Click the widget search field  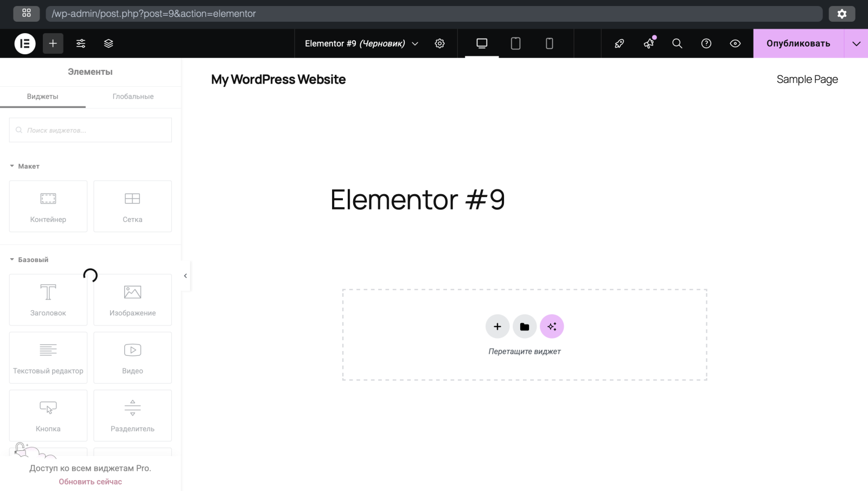pyautogui.click(x=91, y=130)
